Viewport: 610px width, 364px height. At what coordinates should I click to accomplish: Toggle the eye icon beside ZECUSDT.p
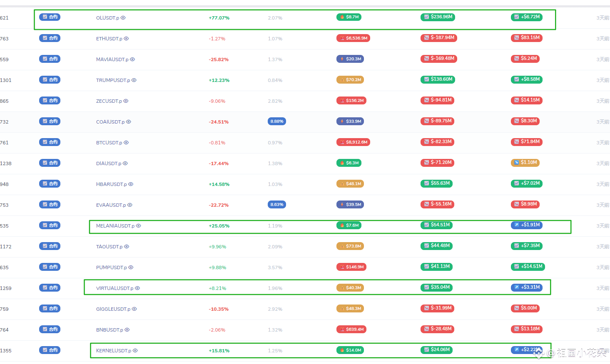126,101
